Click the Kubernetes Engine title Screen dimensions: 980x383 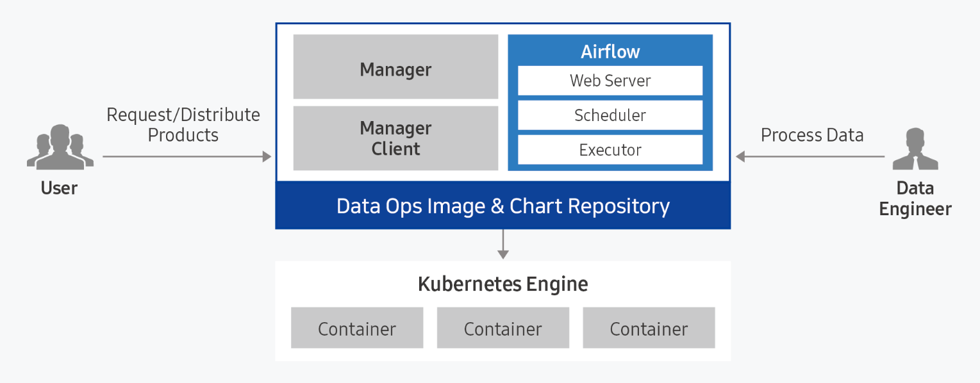point(503,284)
